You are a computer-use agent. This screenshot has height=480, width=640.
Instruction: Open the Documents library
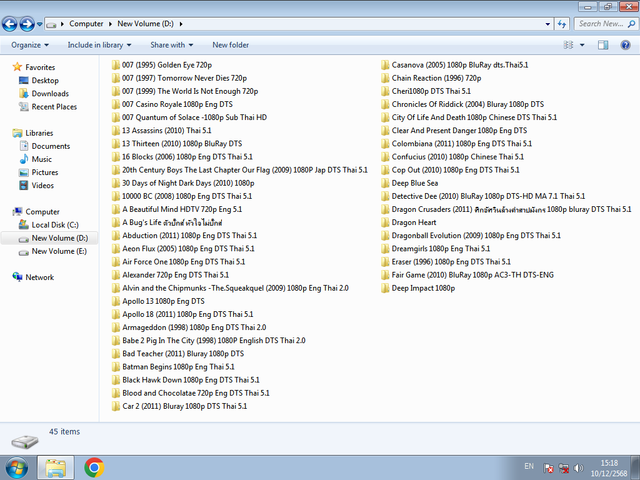(x=51, y=146)
